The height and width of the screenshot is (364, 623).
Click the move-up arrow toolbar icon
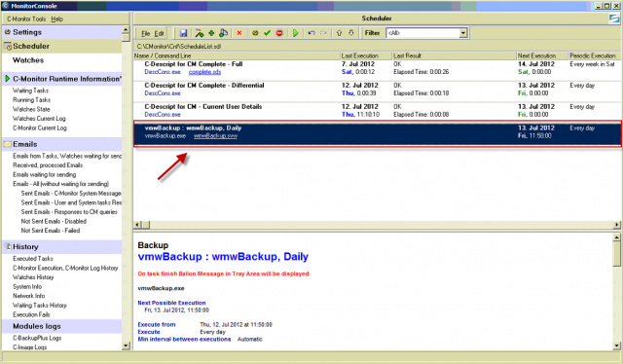339,33
